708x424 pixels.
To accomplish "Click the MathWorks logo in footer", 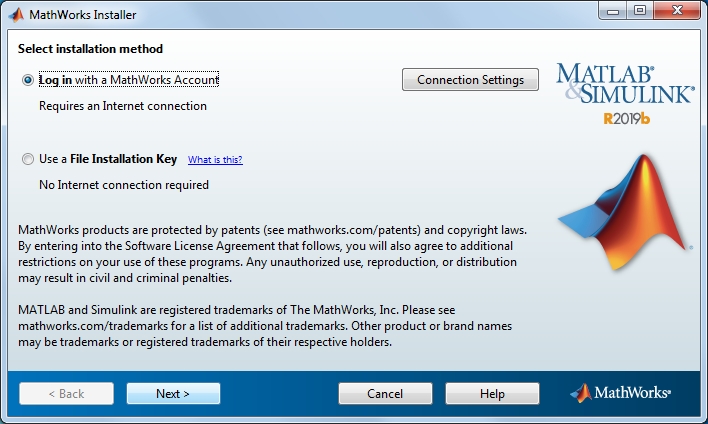I will (620, 393).
